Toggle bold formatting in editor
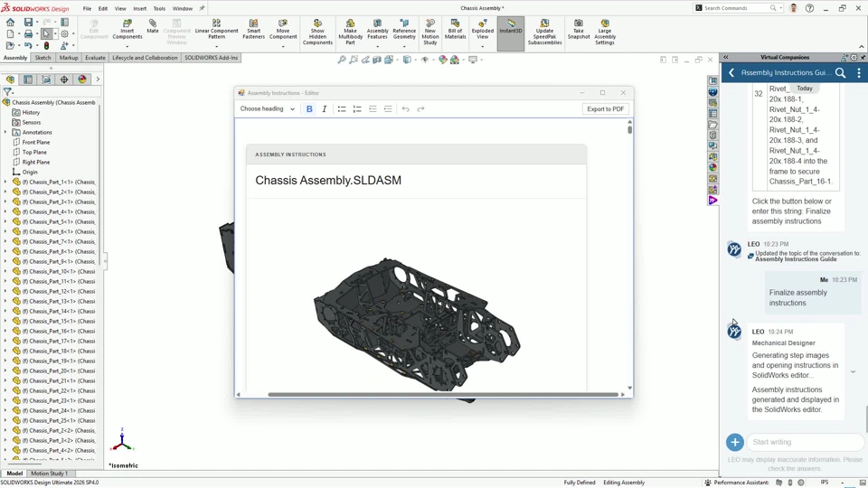This screenshot has width=868, height=488. pos(309,109)
